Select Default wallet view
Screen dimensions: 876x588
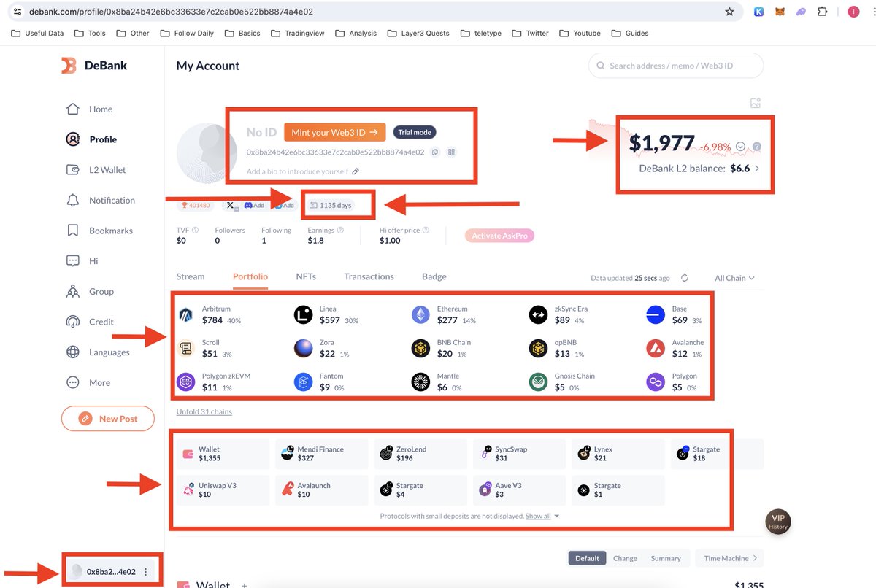pos(587,558)
